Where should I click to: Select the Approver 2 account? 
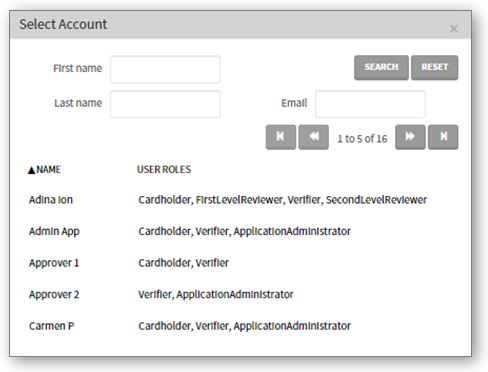[x=54, y=295]
